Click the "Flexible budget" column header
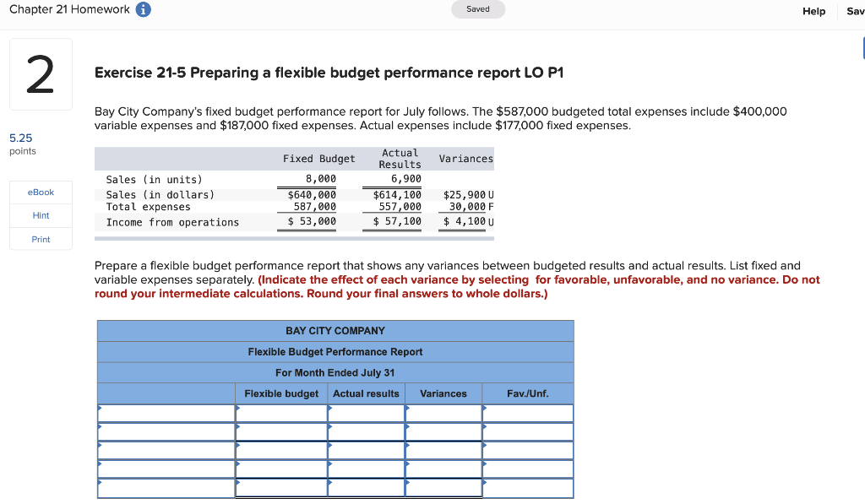The height and width of the screenshot is (504, 865). coord(281,393)
